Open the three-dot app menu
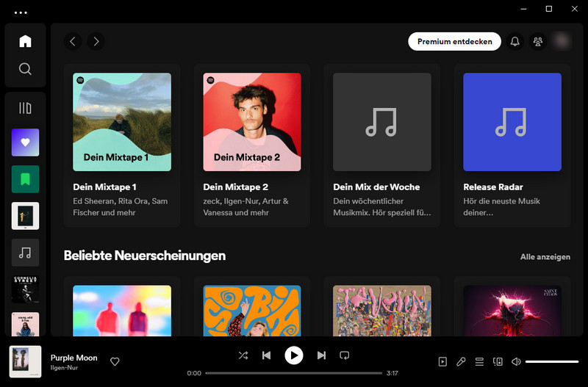Screen dimensions: 588x387 [21, 12]
